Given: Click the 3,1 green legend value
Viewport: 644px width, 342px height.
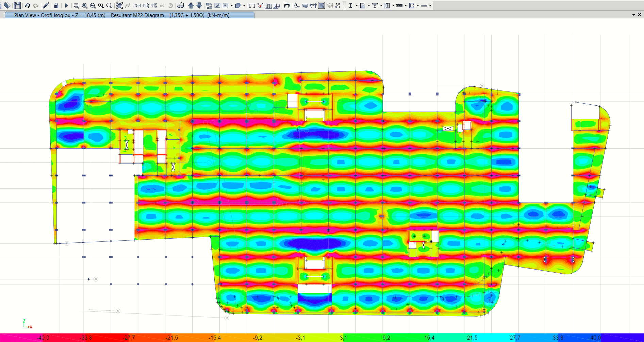Looking at the screenshot, I should click(343, 338).
